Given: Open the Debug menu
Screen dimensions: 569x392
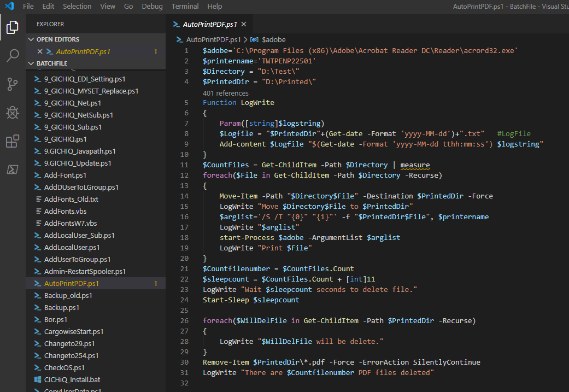Looking at the screenshot, I should 152,6.
